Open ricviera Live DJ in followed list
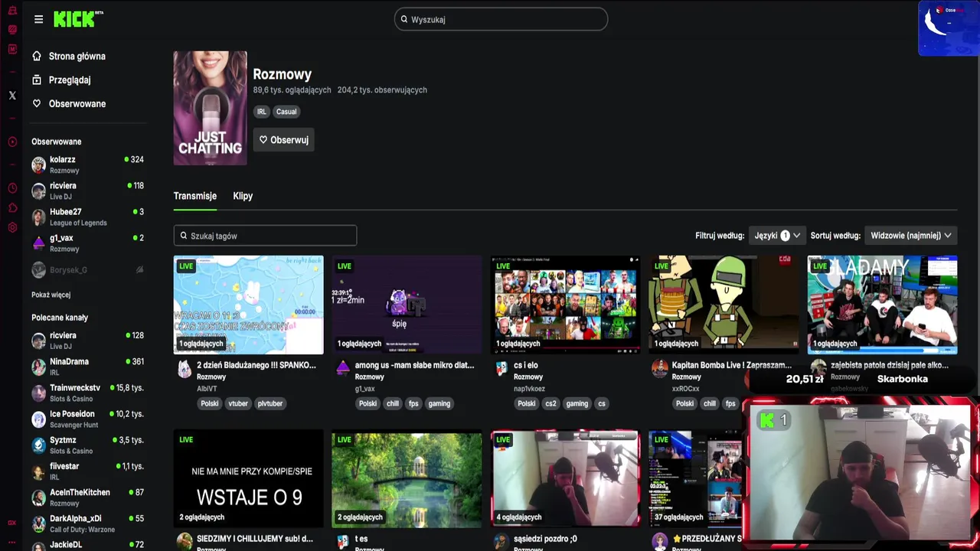Image resolution: width=980 pixels, height=551 pixels. [87, 191]
